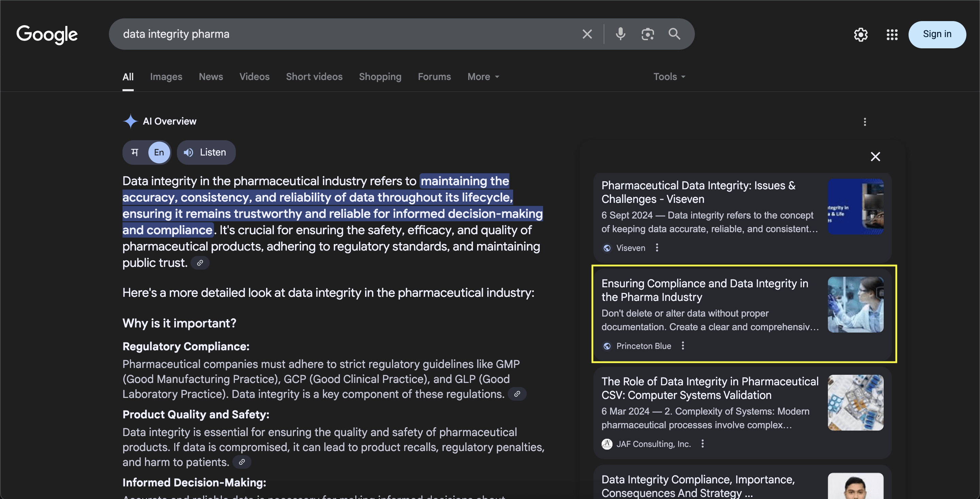980x499 pixels.
Task: Switch to the Images tab
Action: tap(166, 77)
